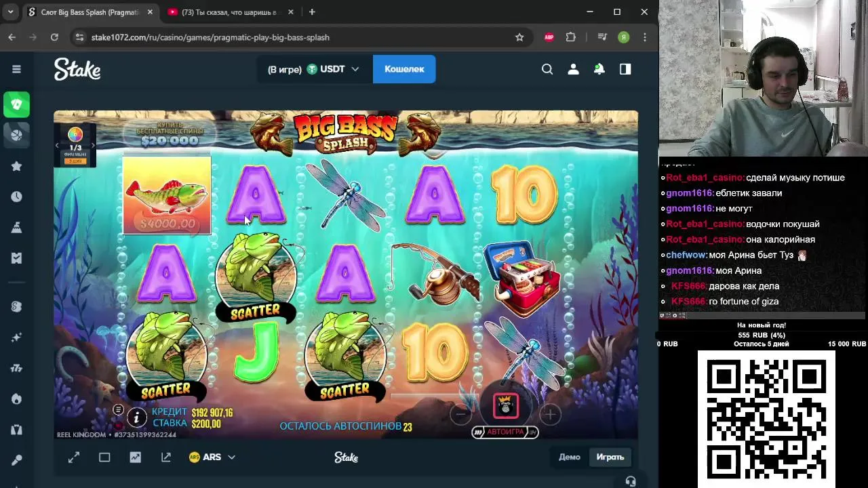Select the Big Bass Splash browser tab
The image size is (868, 488).
tap(90, 12)
